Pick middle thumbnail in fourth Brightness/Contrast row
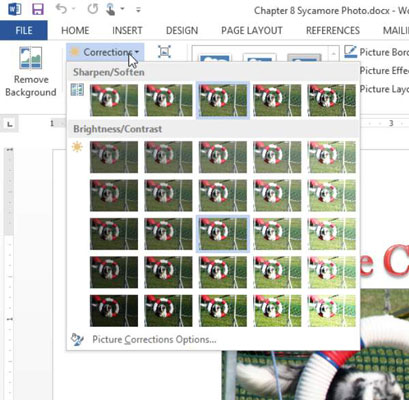The width and height of the screenshot is (409, 400). [x=223, y=272]
